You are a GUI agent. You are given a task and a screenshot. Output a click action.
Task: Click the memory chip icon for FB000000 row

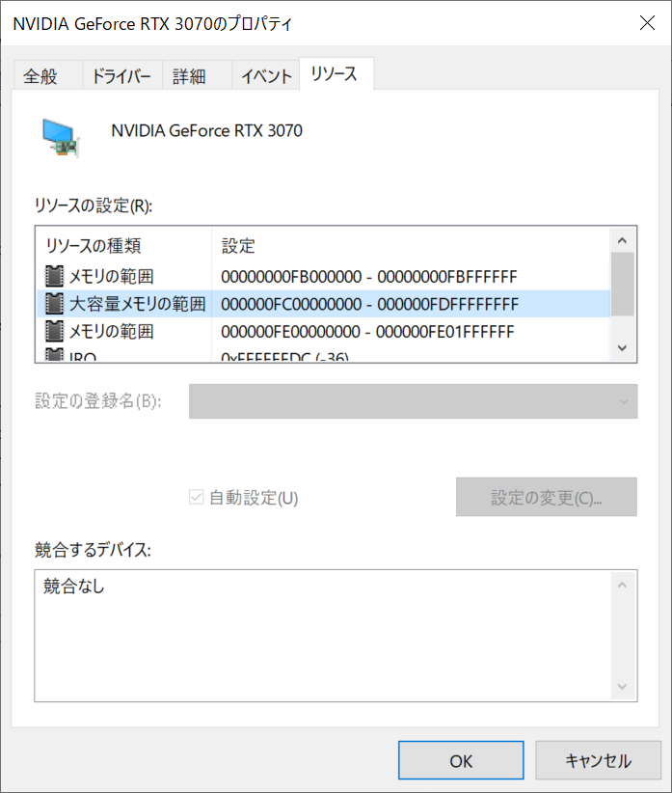click(x=55, y=276)
